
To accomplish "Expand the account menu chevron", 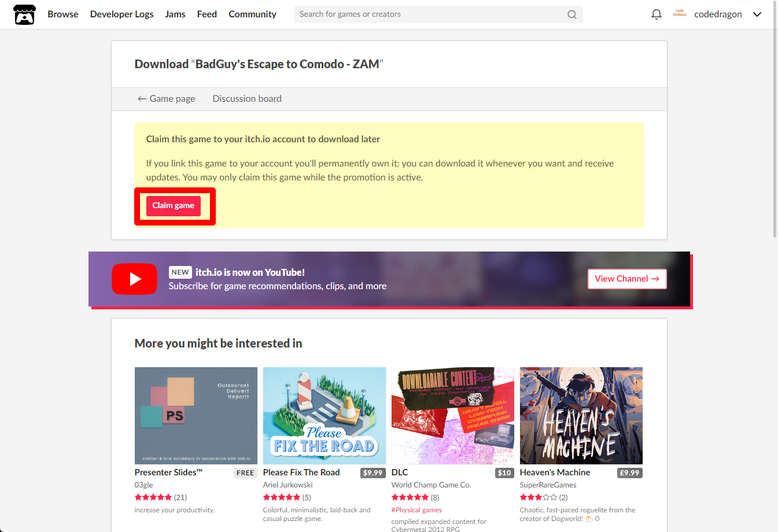I will 757,14.
